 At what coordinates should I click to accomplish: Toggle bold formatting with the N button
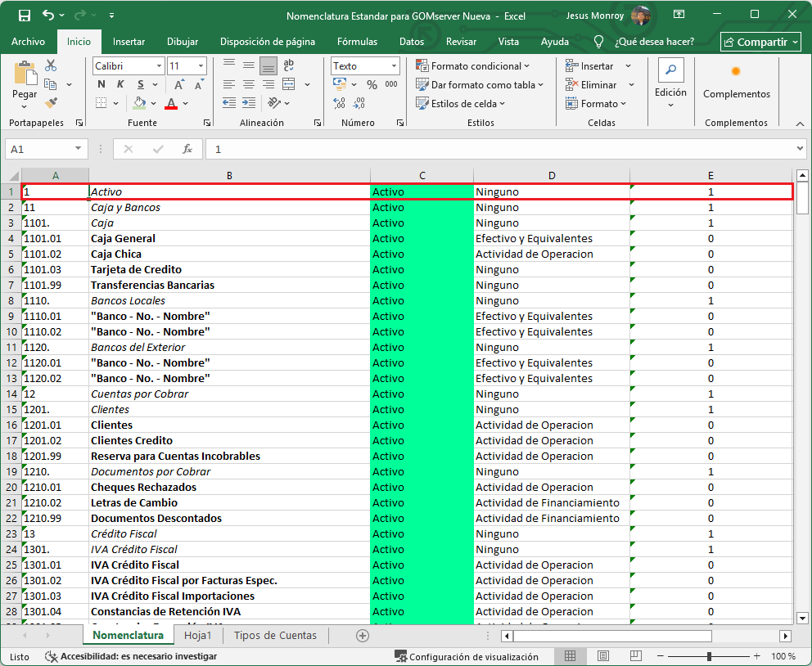(x=101, y=83)
